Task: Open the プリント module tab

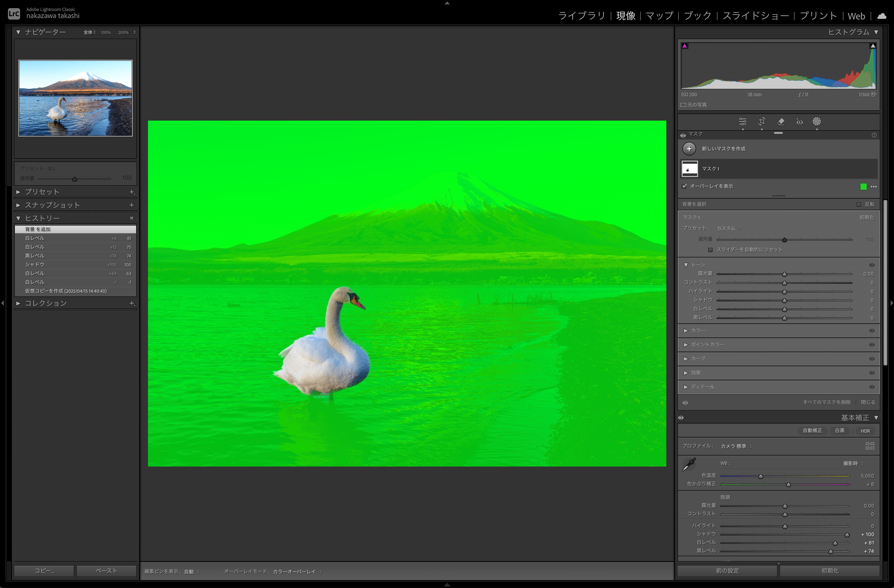Action: click(818, 16)
